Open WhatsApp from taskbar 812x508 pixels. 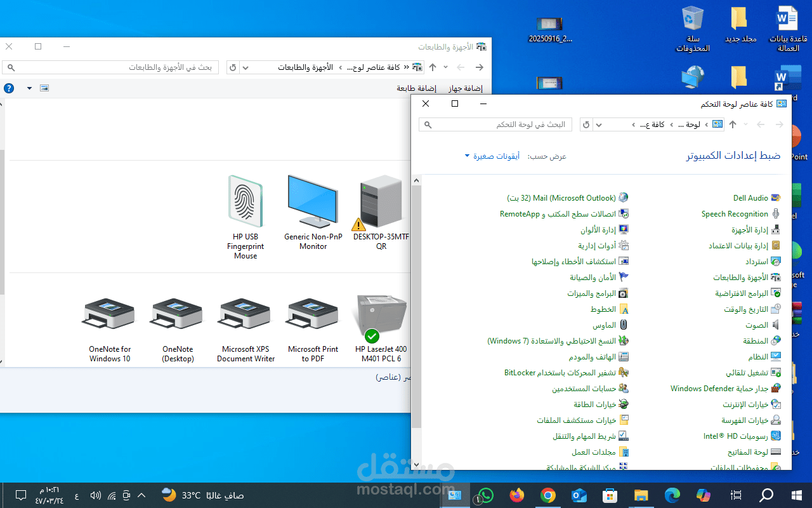pyautogui.click(x=486, y=495)
